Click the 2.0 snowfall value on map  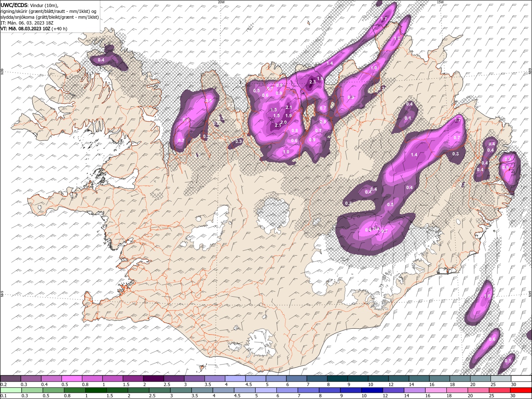(283, 122)
